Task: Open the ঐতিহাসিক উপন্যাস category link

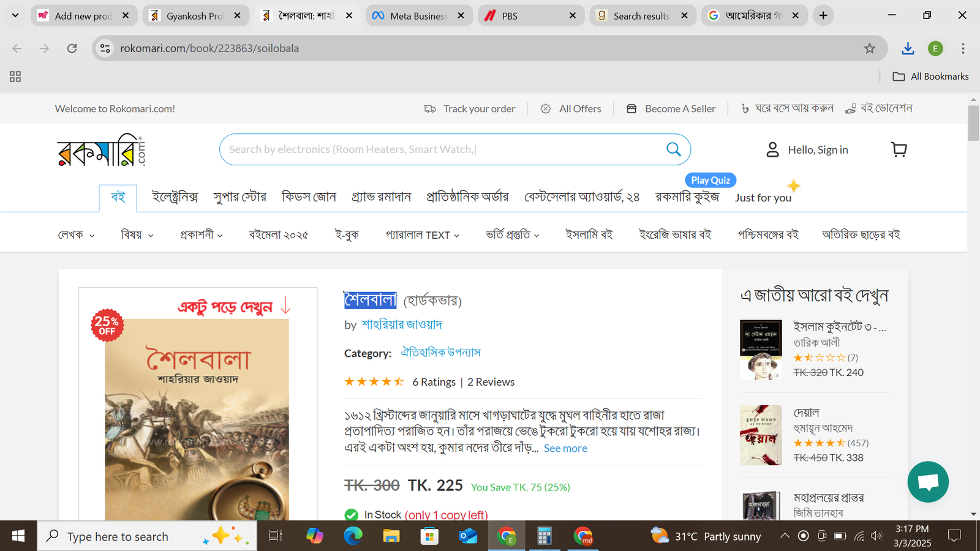Action: pos(440,353)
